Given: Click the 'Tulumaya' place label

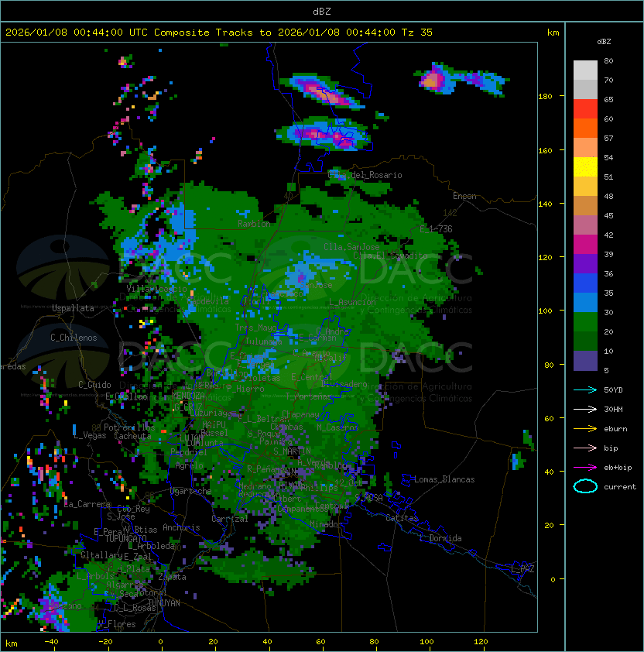Looking at the screenshot, I should pyautogui.click(x=264, y=341).
